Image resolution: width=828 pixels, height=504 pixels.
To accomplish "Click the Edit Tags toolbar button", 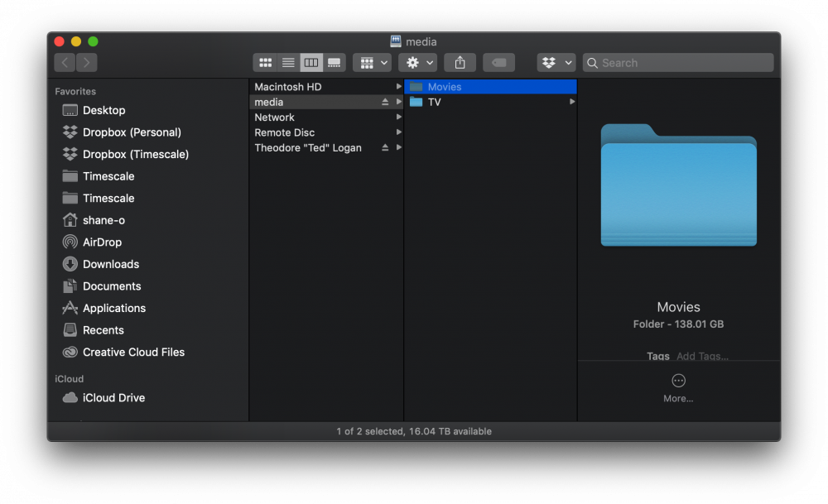I will tap(499, 63).
